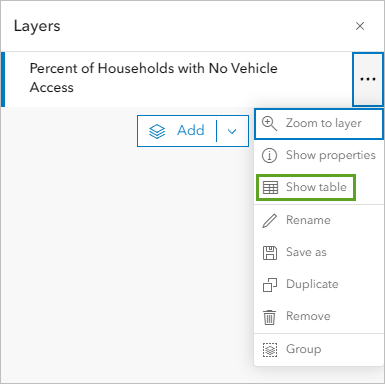Viewport: 385px width, 384px height.
Task: Choose Group from the layer menu
Action: tap(319, 350)
